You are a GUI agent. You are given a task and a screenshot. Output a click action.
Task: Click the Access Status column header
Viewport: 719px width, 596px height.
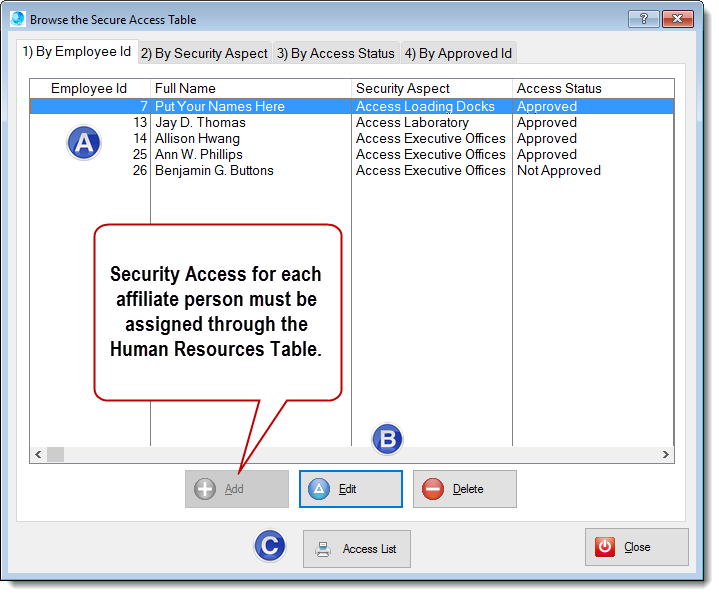(592, 88)
